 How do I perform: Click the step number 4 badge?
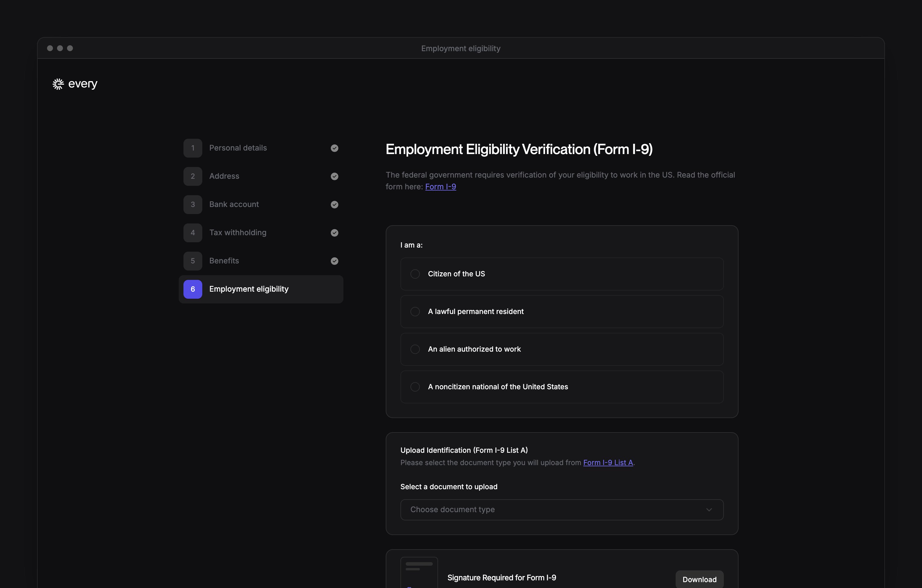tap(193, 233)
